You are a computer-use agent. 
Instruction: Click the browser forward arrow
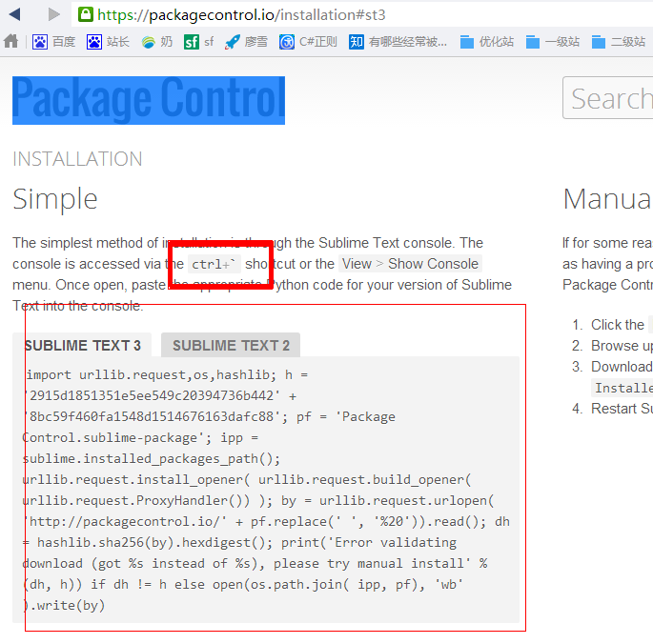point(54,14)
